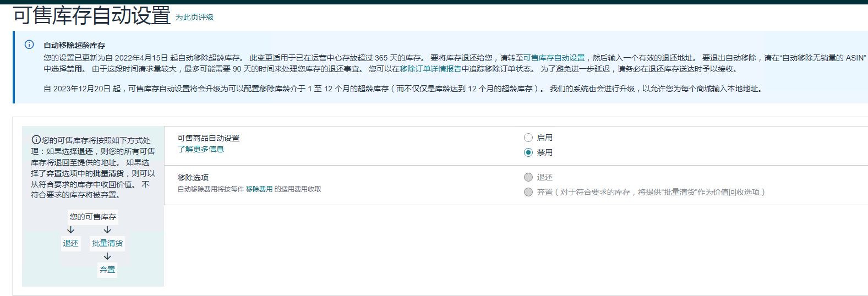Open the 移除订单详情报告 link
Viewport: 868px width, 296px height.
(430, 69)
